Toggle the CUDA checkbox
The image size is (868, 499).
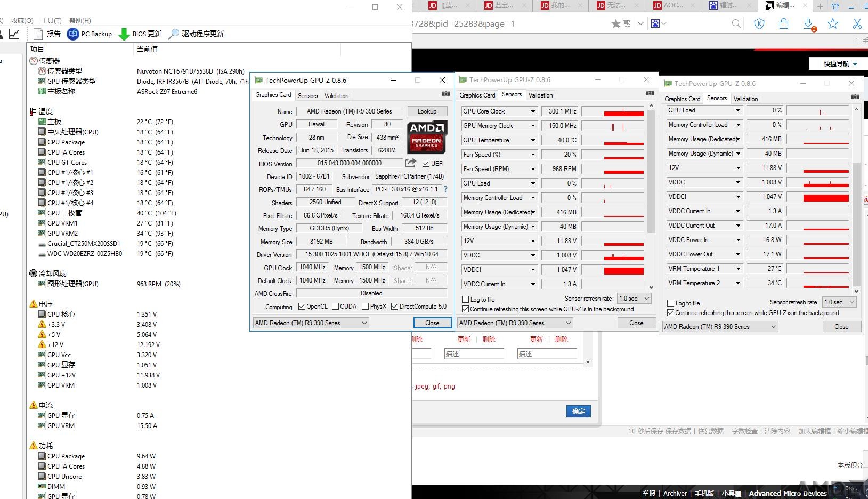point(335,307)
